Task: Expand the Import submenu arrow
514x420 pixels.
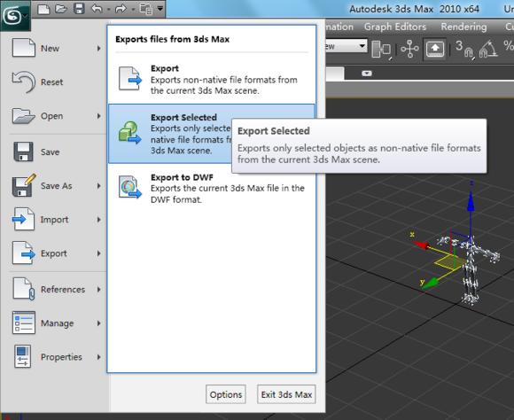Action: 98,220
